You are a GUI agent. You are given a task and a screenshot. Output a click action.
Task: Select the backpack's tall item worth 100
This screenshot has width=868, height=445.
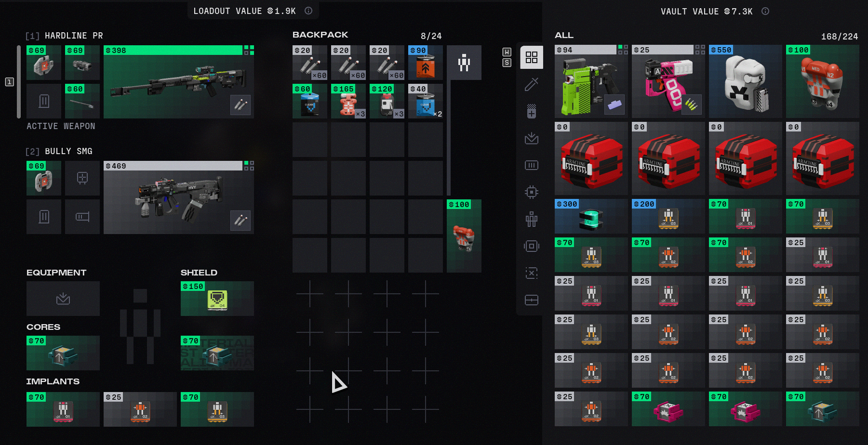[464, 236]
